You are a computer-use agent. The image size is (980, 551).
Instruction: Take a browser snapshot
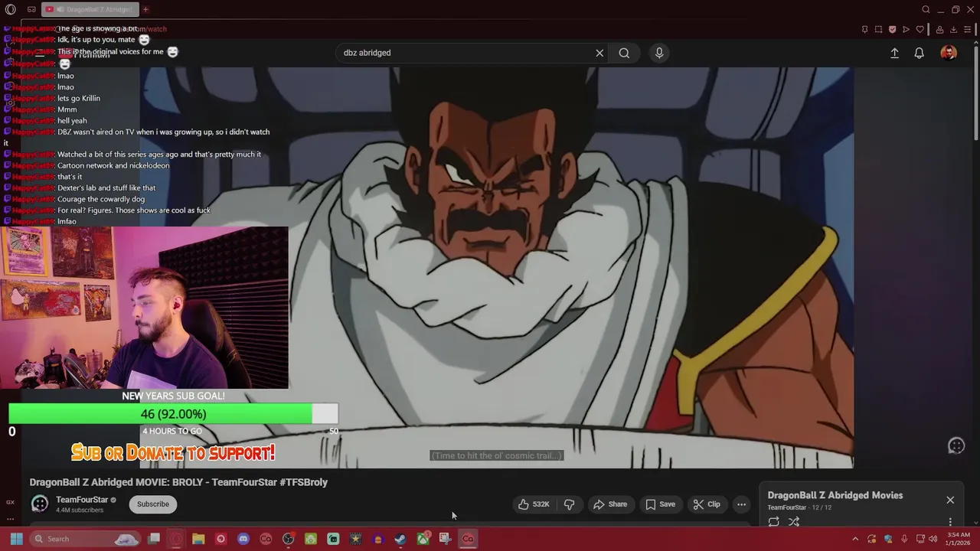click(879, 29)
